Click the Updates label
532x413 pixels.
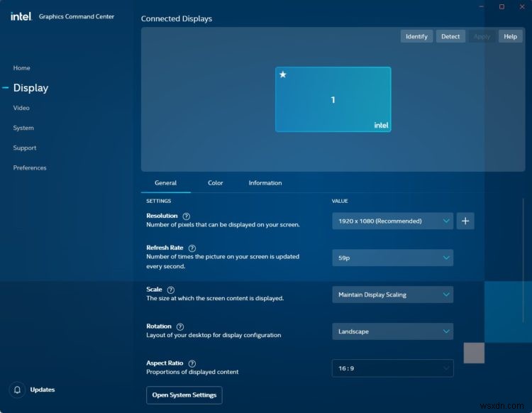[x=43, y=390]
